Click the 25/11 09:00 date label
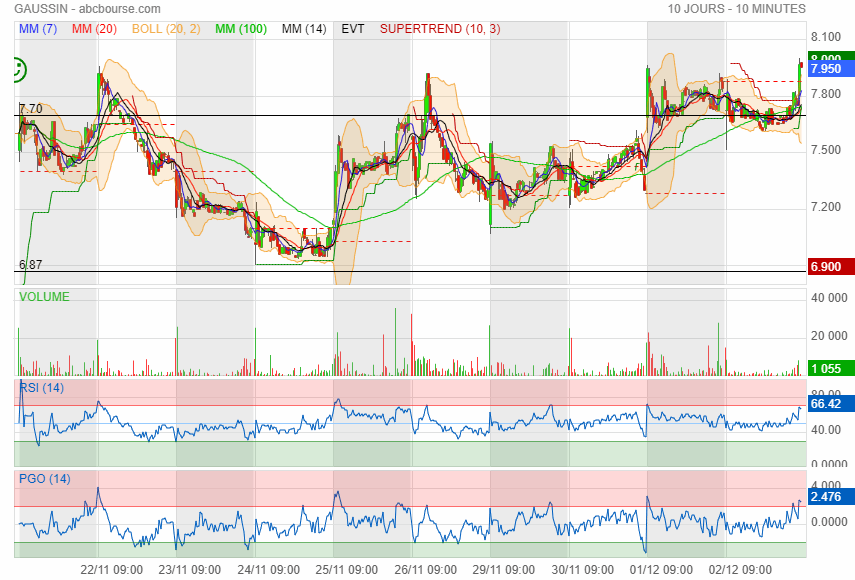 (347, 570)
